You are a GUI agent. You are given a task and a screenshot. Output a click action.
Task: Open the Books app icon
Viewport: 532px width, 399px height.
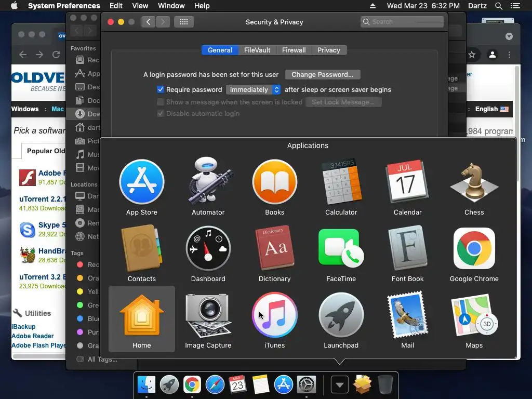pos(274,182)
